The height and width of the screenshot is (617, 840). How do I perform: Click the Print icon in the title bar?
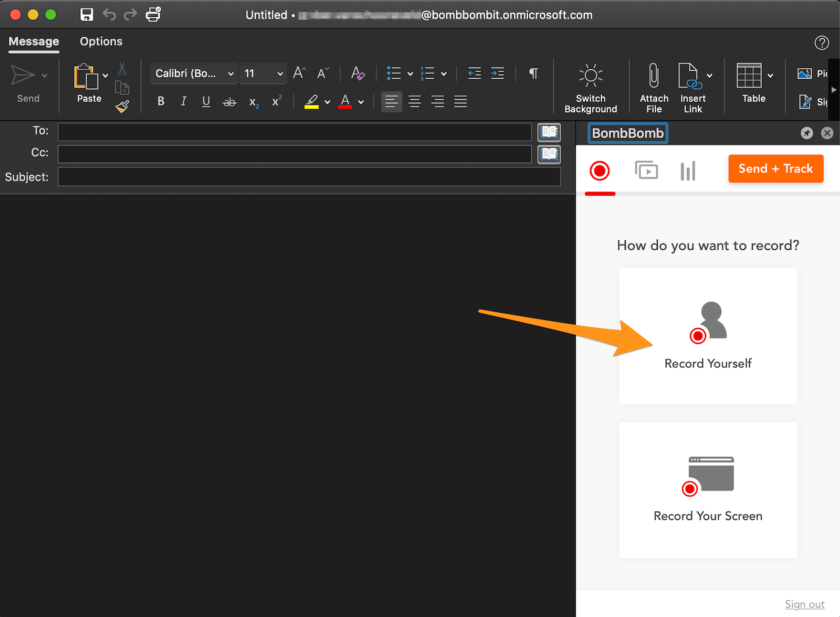pos(153,14)
